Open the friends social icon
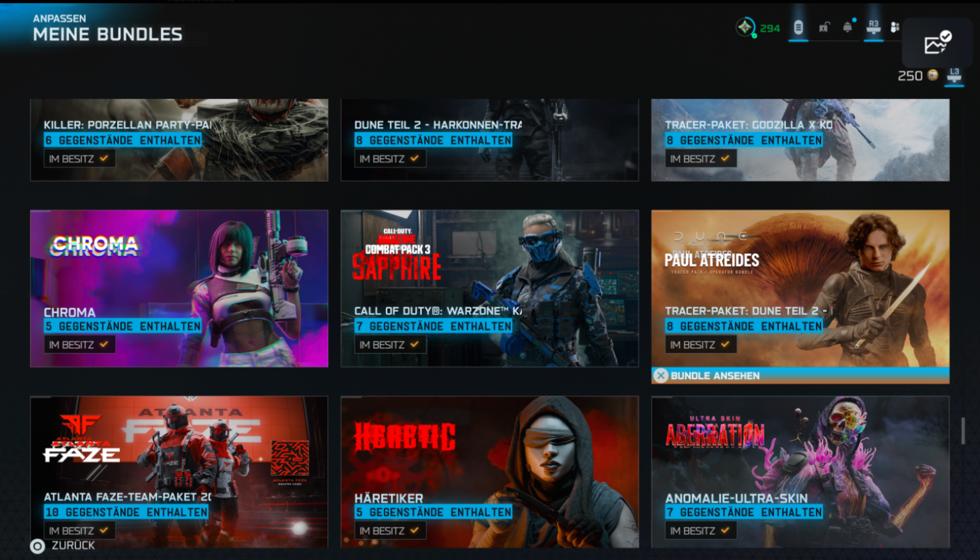Viewport: 980px width, 560px height. click(x=895, y=27)
